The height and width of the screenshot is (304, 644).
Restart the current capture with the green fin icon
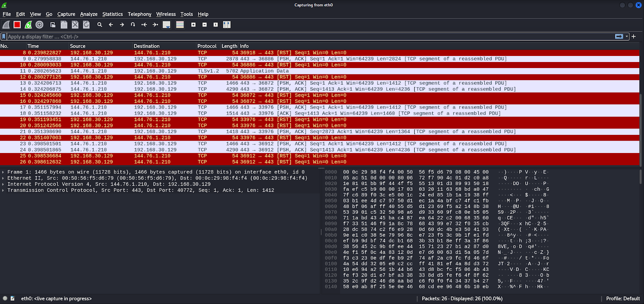click(x=28, y=25)
